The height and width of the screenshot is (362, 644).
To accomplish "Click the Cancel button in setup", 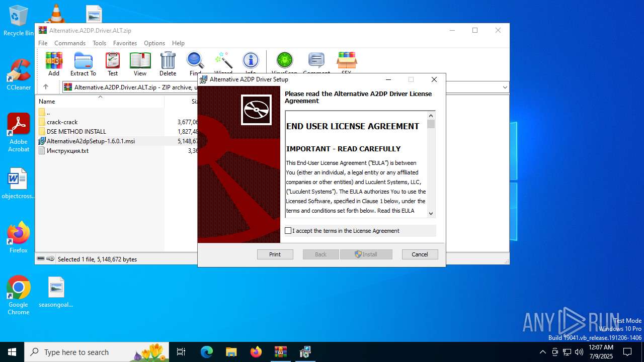I will (x=420, y=254).
